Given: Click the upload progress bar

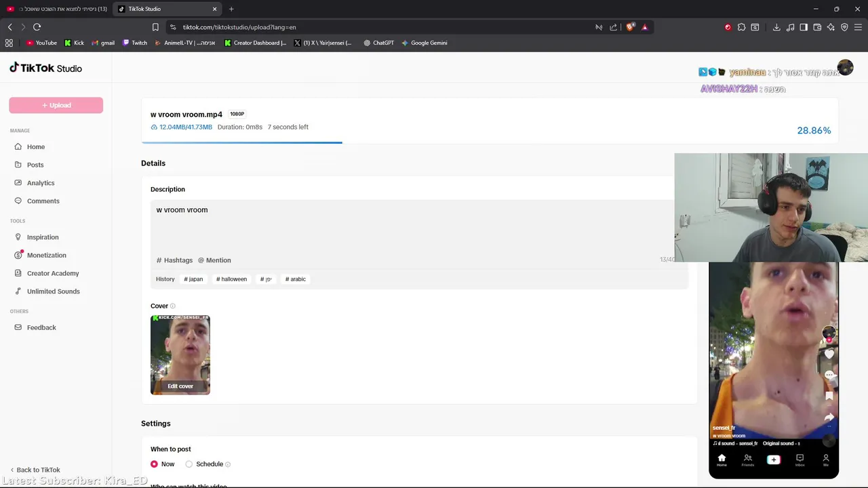Looking at the screenshot, I should coord(490,142).
